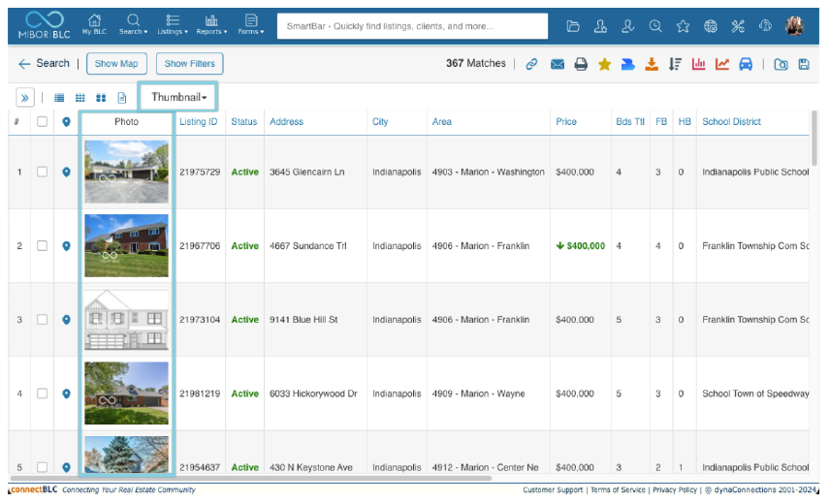Image resolution: width=830 pixels, height=504 pixels.
Task: Click the Show Filters button
Action: (189, 64)
